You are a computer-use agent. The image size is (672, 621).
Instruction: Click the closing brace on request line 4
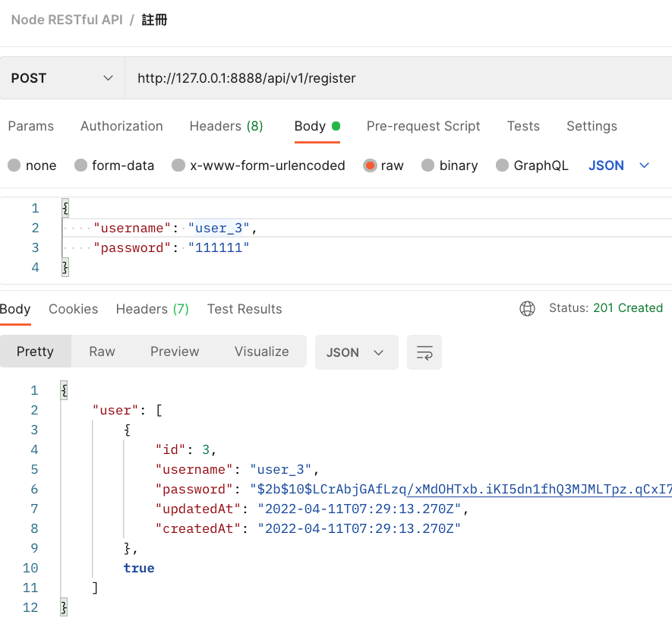tap(65, 267)
